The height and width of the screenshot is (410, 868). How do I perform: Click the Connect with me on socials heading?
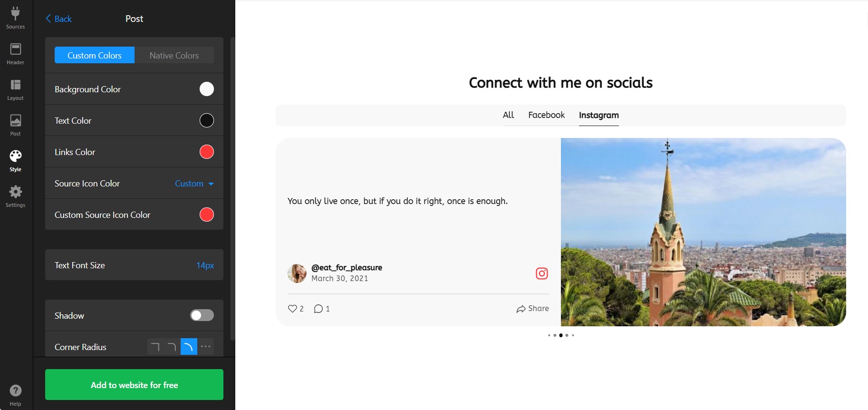(x=560, y=83)
